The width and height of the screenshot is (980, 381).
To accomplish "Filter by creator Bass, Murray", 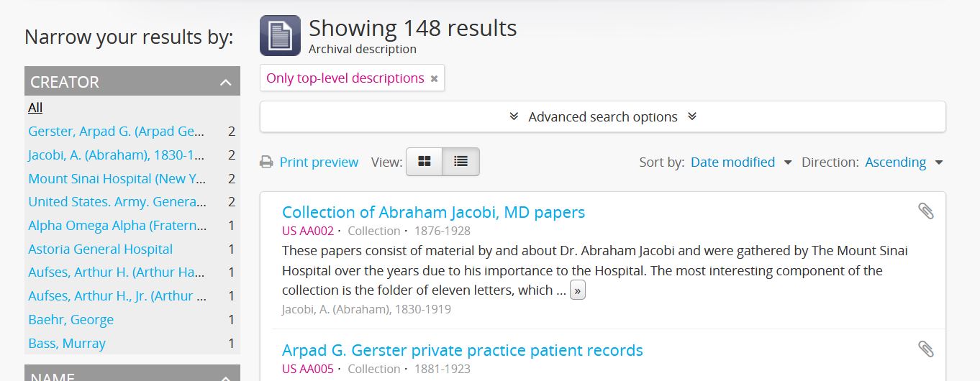I will coord(67,344).
